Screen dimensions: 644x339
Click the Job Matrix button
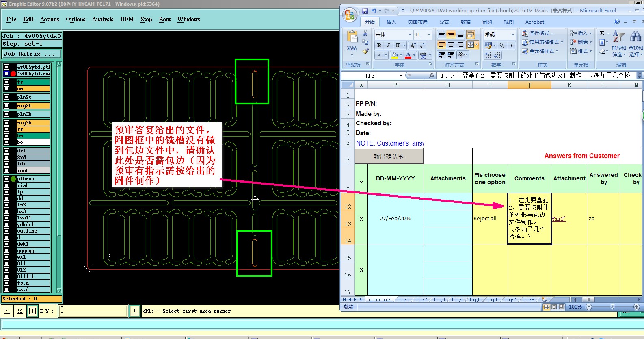pyautogui.click(x=31, y=54)
